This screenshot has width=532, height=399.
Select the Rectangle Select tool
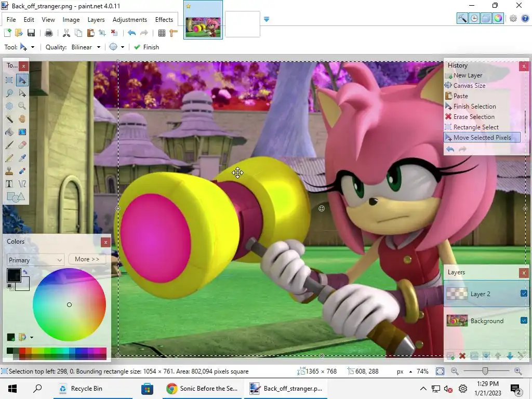(9, 80)
